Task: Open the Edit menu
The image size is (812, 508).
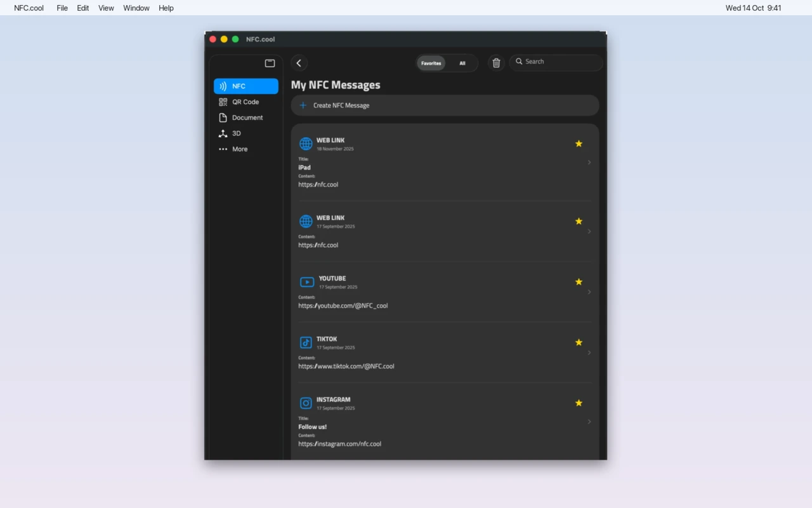Action: coord(83,8)
